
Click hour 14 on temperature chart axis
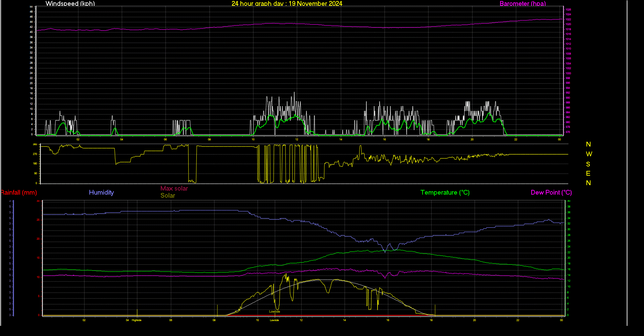(x=344, y=320)
